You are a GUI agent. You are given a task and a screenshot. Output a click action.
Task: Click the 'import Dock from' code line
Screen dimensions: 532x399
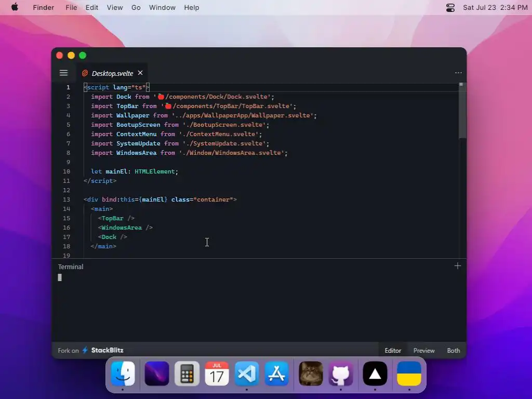click(182, 97)
